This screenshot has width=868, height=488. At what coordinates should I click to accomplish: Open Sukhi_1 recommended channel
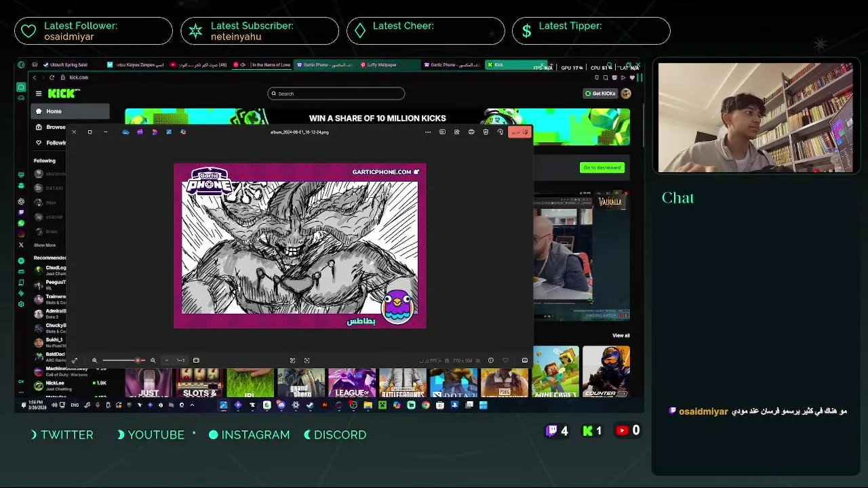click(x=50, y=342)
